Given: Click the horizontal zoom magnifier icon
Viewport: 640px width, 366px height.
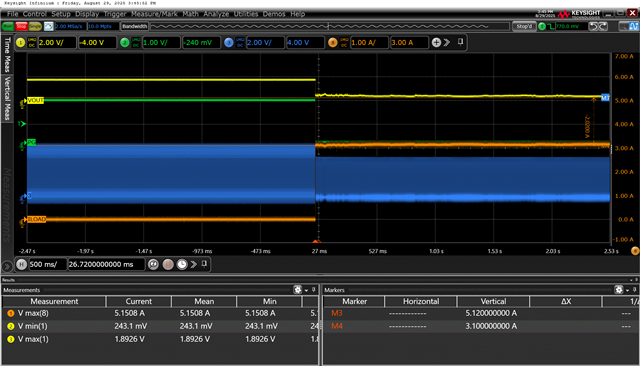Looking at the screenshot, I should tap(153, 264).
